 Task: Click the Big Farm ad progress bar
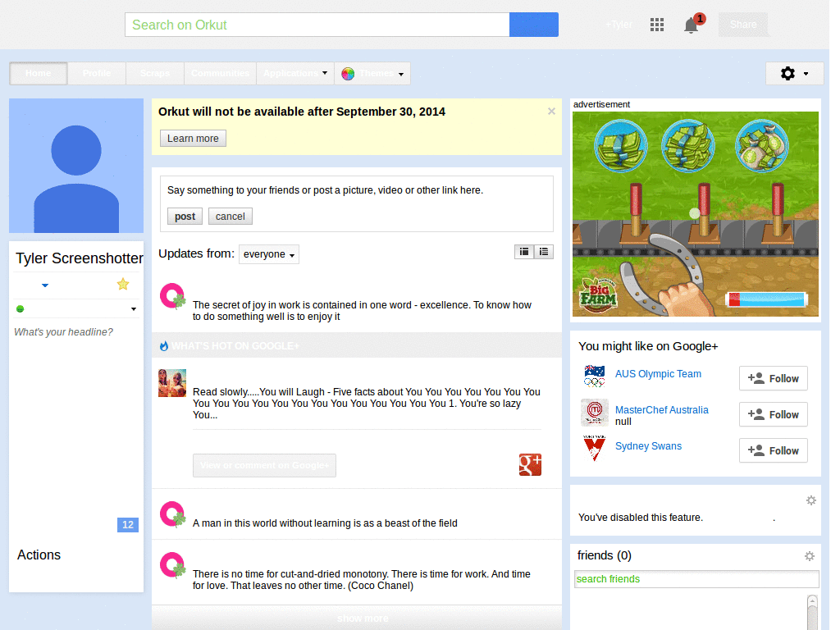(767, 299)
